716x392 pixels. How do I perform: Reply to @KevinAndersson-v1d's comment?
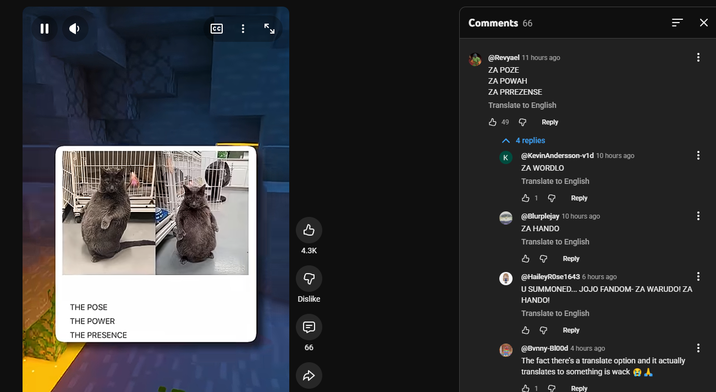tap(579, 198)
